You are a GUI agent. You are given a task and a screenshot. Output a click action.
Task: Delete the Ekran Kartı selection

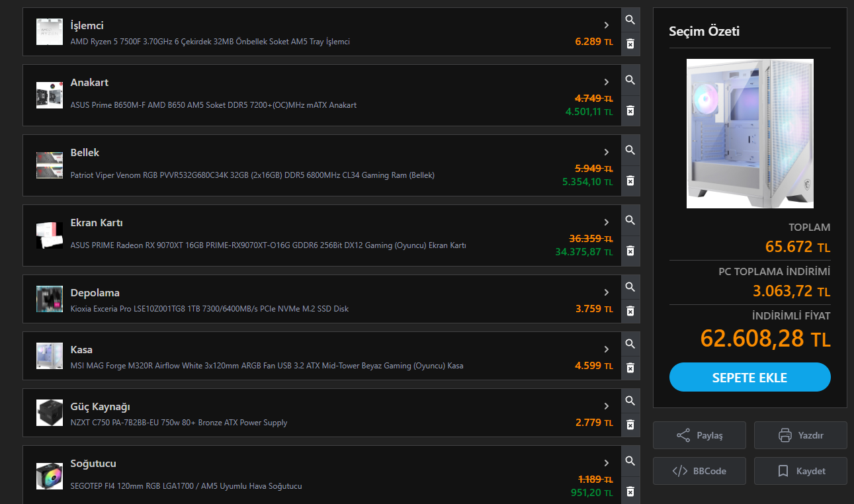[630, 251]
